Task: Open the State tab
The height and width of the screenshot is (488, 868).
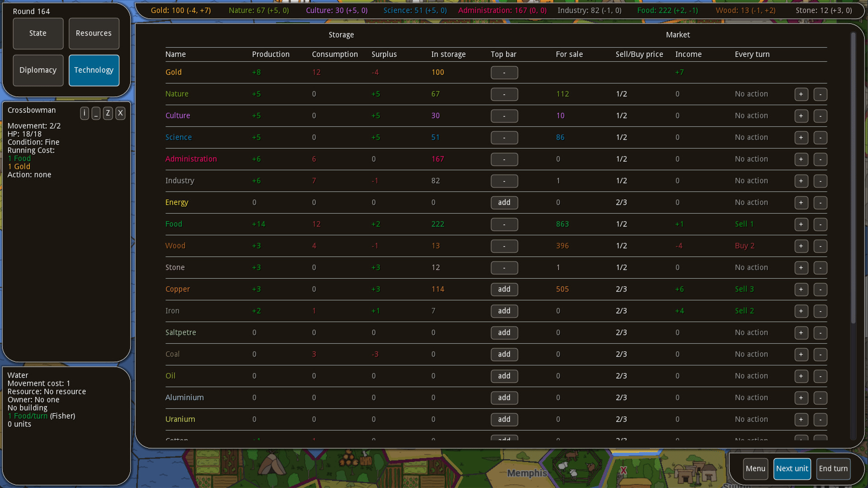Action: (x=38, y=33)
